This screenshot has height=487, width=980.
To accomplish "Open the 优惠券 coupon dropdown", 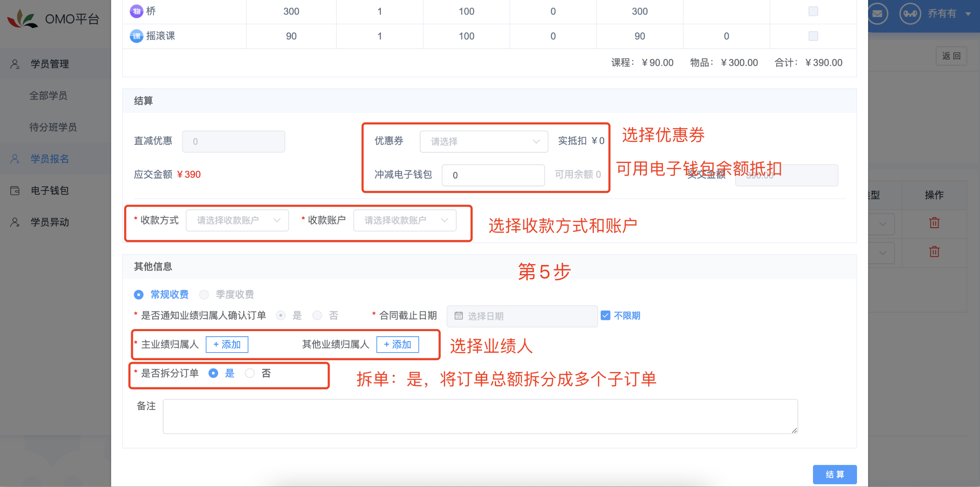I will tap(484, 142).
